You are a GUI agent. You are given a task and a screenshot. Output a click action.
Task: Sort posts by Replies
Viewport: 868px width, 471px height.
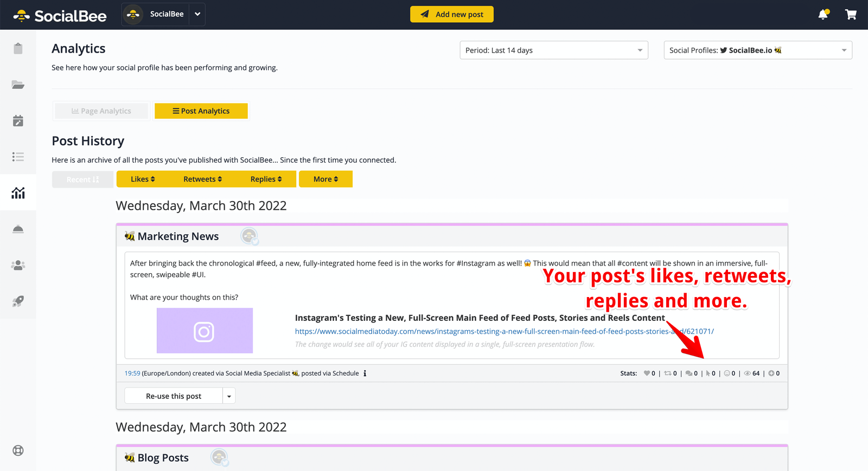[266, 179]
